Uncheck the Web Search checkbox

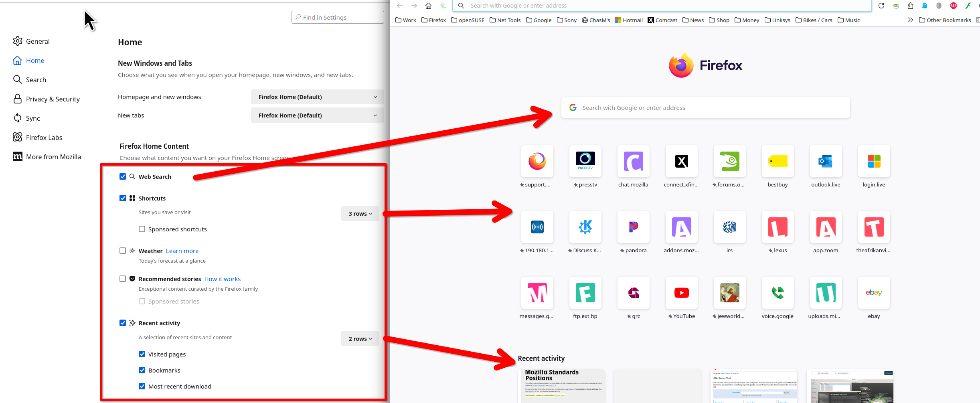(x=123, y=176)
